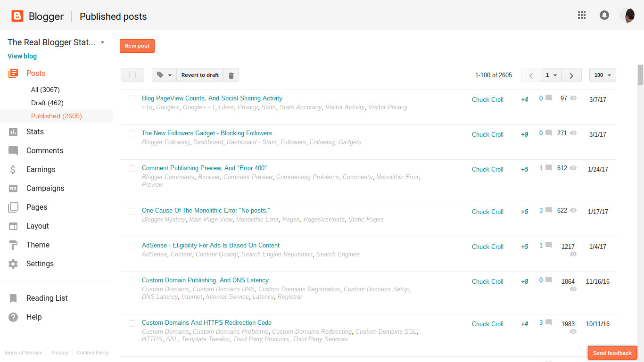The image size is (644, 362).
Task: Click the Theme paint roller icon
Action: [x=13, y=245]
